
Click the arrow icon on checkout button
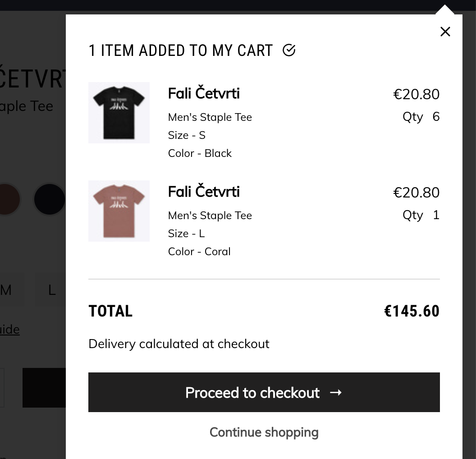(x=336, y=393)
